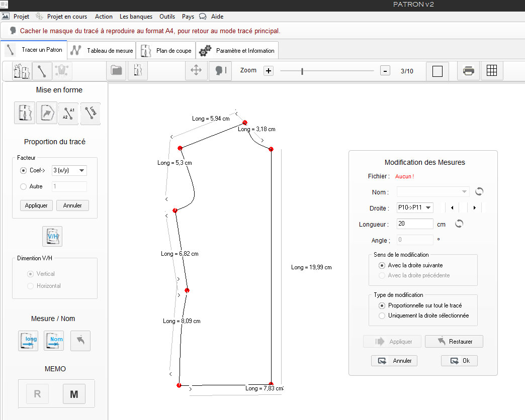Click the move arrows tool icon
Screen dimensions: 525x420
[x=196, y=71]
